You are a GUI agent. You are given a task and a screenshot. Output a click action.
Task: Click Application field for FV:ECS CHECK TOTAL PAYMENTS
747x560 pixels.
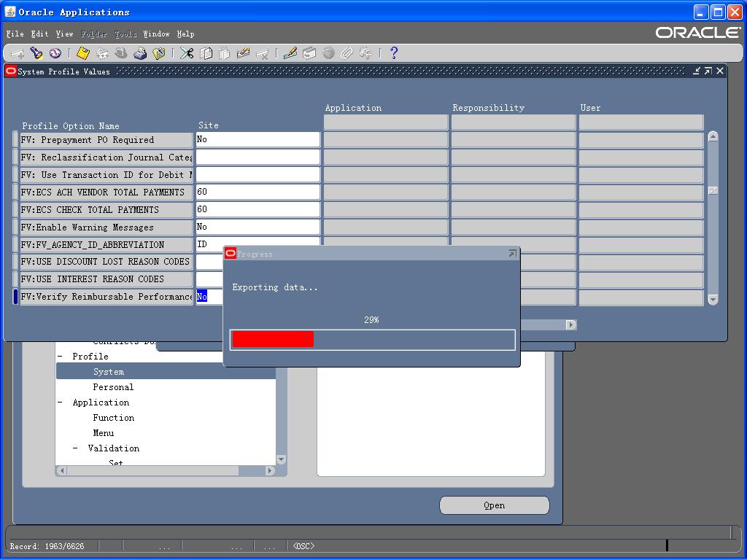click(x=386, y=209)
